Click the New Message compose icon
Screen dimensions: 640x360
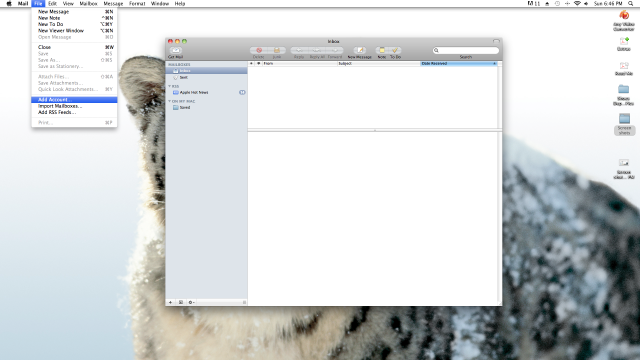[360, 50]
